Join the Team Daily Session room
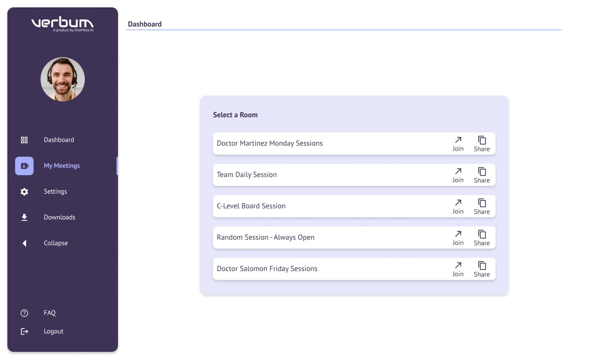This screenshot has width=590, height=364. coord(458,175)
